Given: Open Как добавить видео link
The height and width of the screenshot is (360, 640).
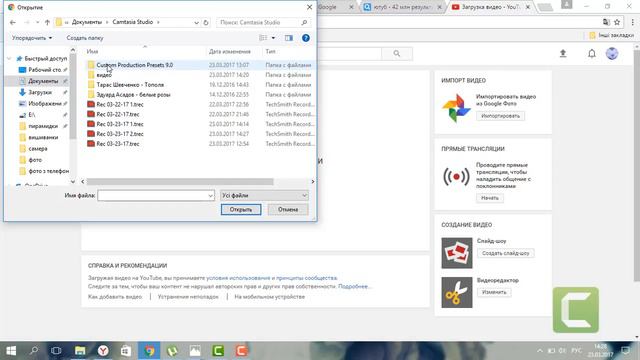Looking at the screenshot, I should point(115,297).
